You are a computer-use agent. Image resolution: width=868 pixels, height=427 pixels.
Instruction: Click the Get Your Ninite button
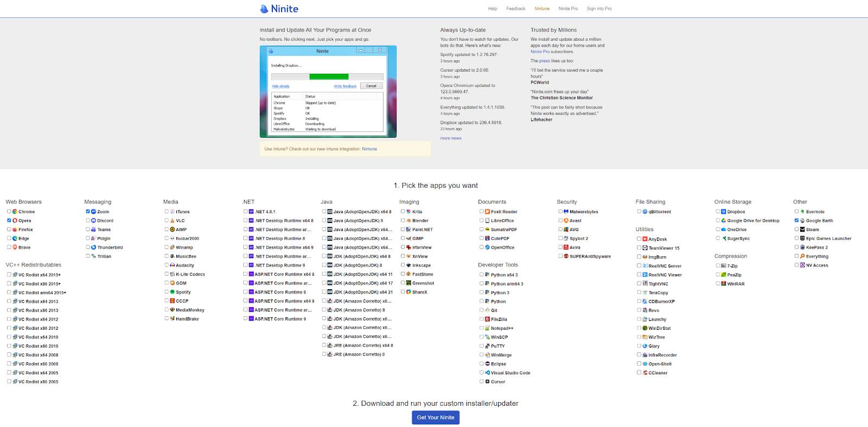pos(435,417)
